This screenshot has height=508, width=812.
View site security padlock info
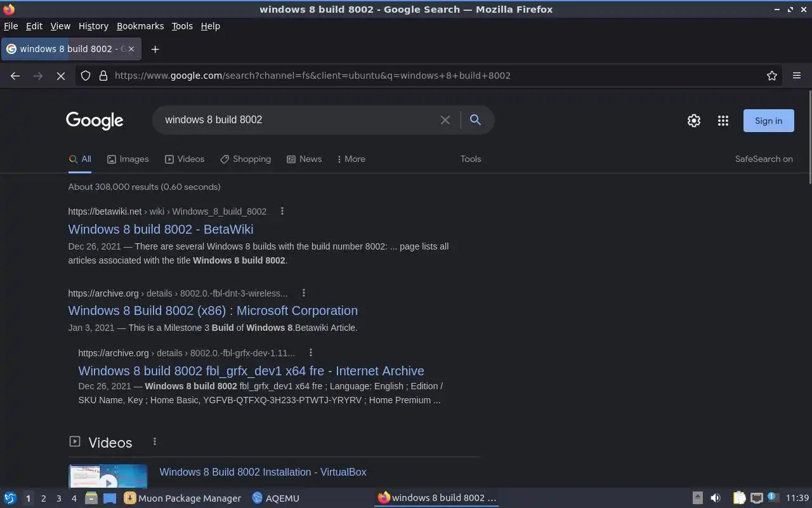point(103,76)
